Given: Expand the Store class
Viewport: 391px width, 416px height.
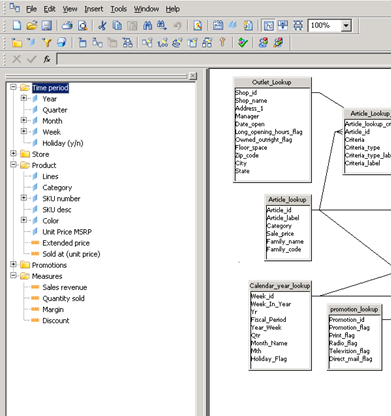Looking at the screenshot, I should click(x=13, y=154).
